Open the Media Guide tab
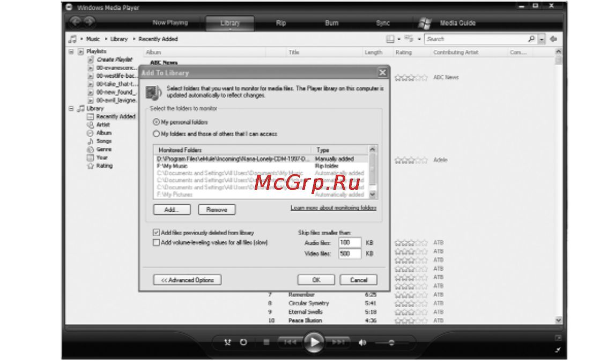The image size is (608, 364). 457,23
